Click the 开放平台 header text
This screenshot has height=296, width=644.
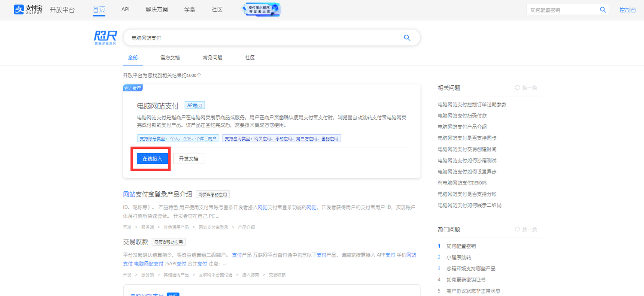coord(62,9)
